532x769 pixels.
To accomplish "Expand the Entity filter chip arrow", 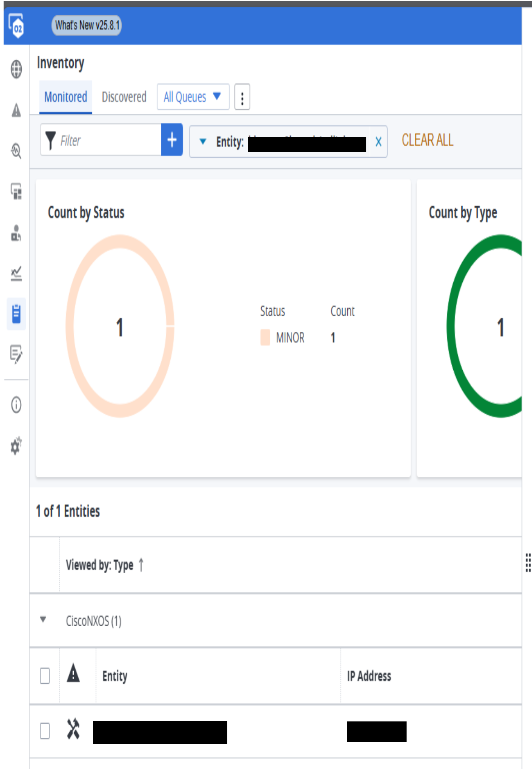I will (203, 142).
